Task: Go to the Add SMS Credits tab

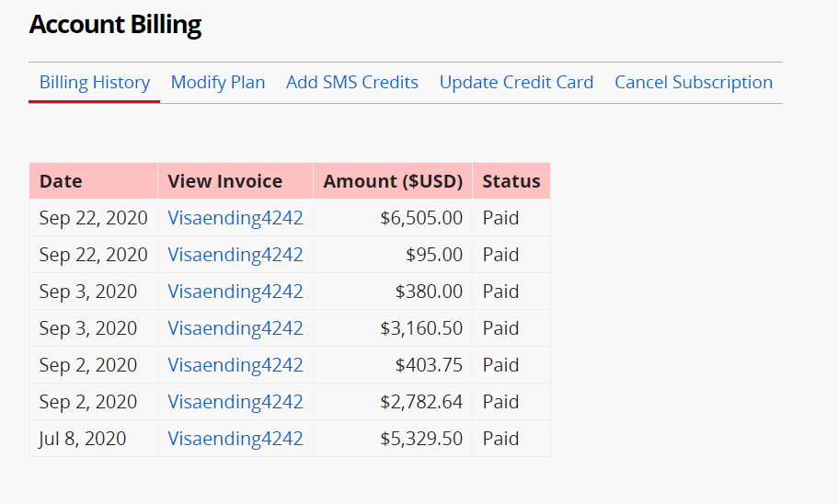Action: 351,82
